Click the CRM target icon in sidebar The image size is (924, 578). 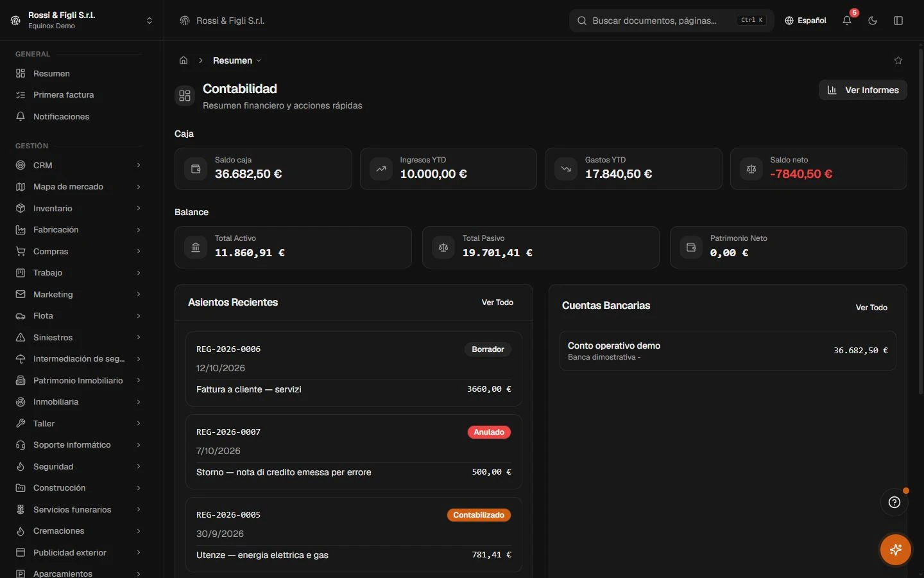tap(21, 165)
